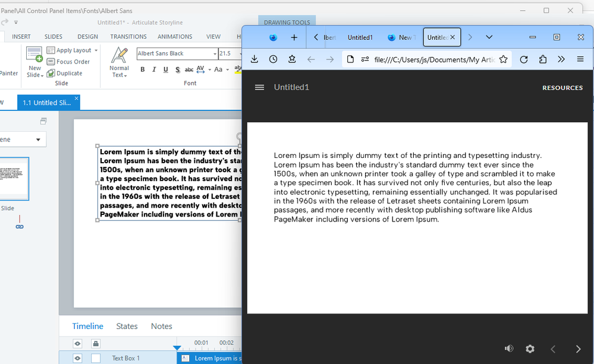Select the New Tab browser tab

click(x=402, y=37)
